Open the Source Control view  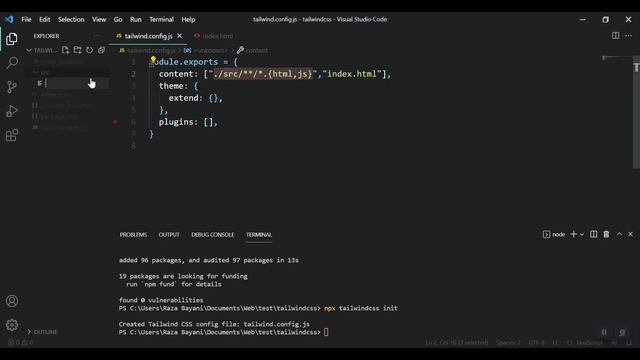[x=12, y=87]
